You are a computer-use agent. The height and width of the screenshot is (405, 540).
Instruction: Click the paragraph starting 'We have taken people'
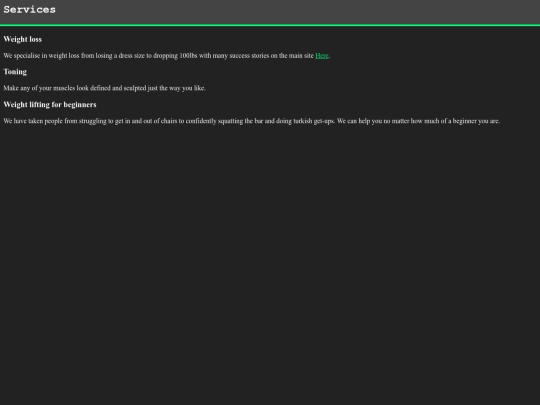(252, 121)
